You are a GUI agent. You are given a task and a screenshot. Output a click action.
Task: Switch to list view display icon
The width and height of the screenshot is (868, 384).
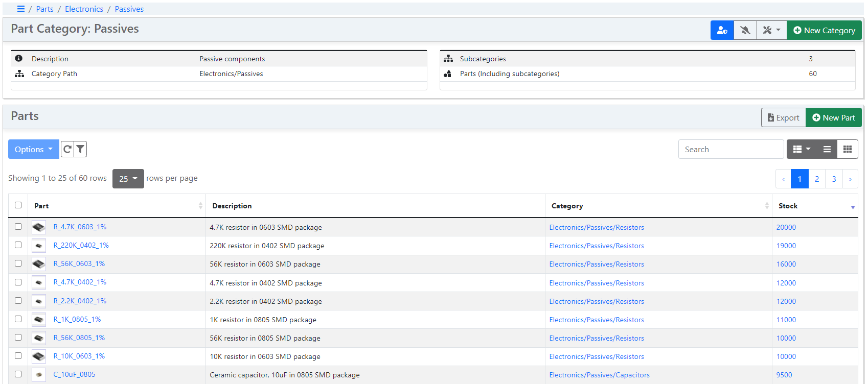coord(827,149)
